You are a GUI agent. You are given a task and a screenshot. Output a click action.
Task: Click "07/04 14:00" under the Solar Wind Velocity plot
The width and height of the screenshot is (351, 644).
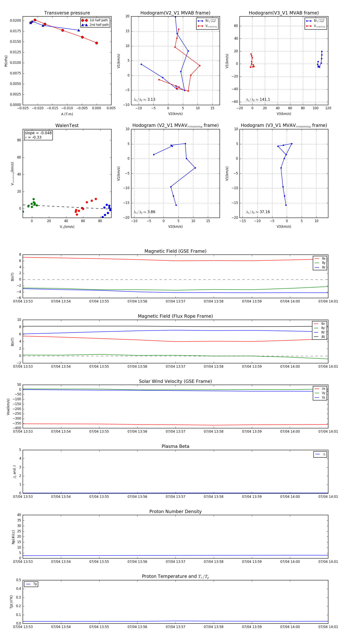290,431
